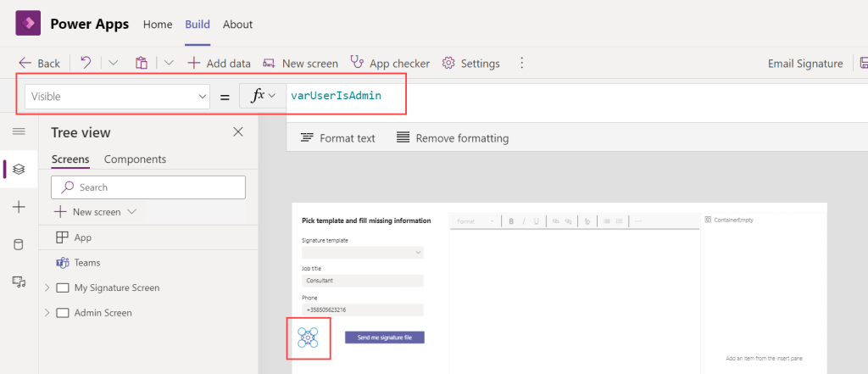
Task: Open the Signature template dropdown
Action: 363,253
